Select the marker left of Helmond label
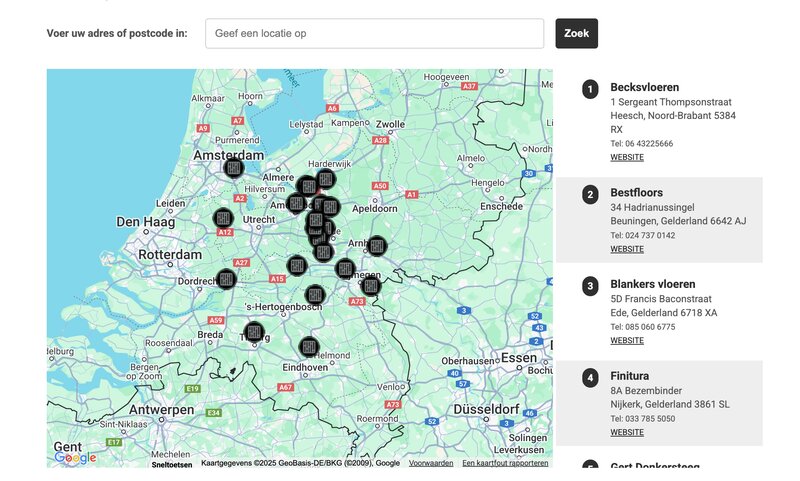800x481 pixels. point(308,347)
